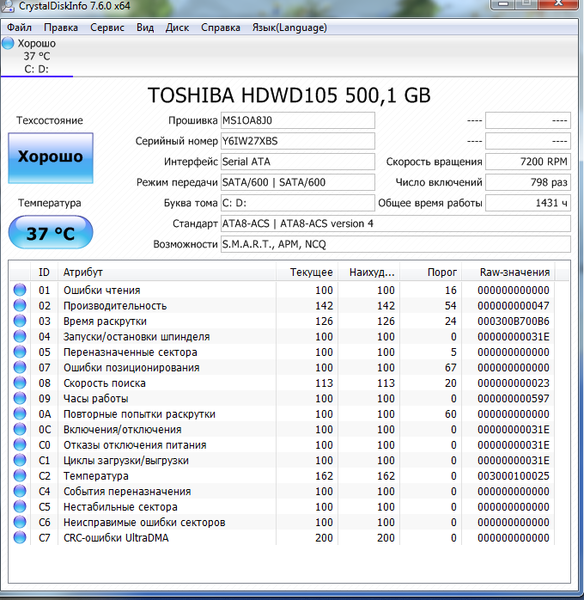Click status icon for attribute 02 Производительность
Image resolution: width=584 pixels, height=600 pixels.
pyautogui.click(x=20, y=305)
